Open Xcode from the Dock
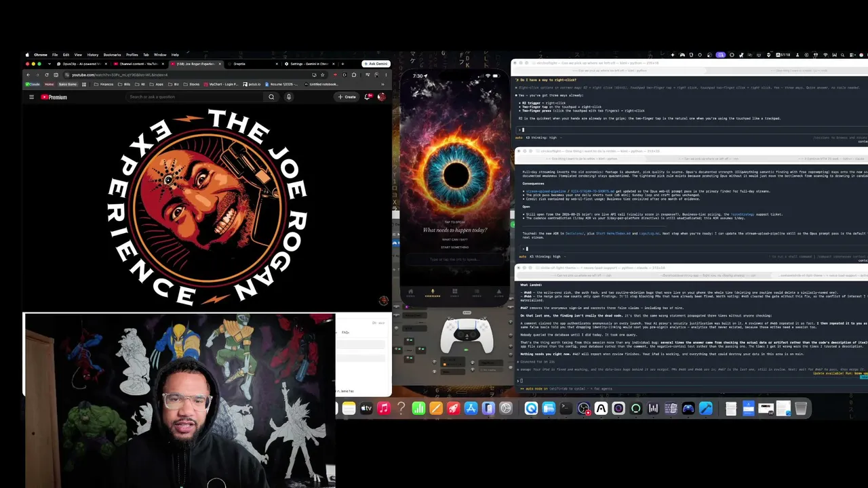Screen dimensions: 868x488 coord(706,408)
